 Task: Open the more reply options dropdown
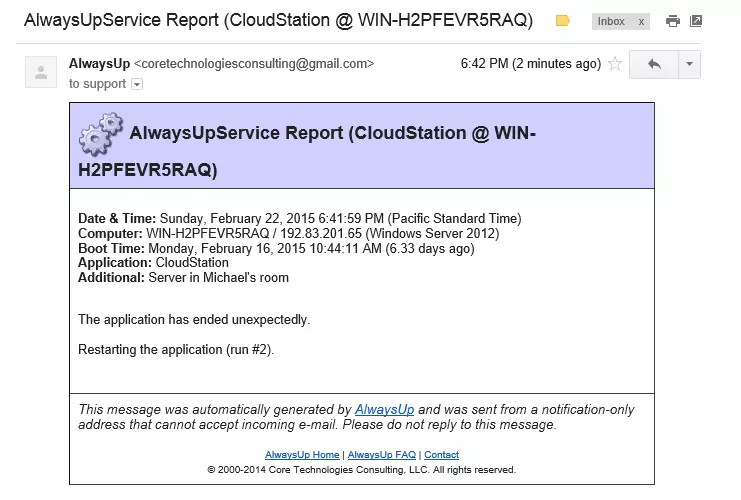click(689, 64)
